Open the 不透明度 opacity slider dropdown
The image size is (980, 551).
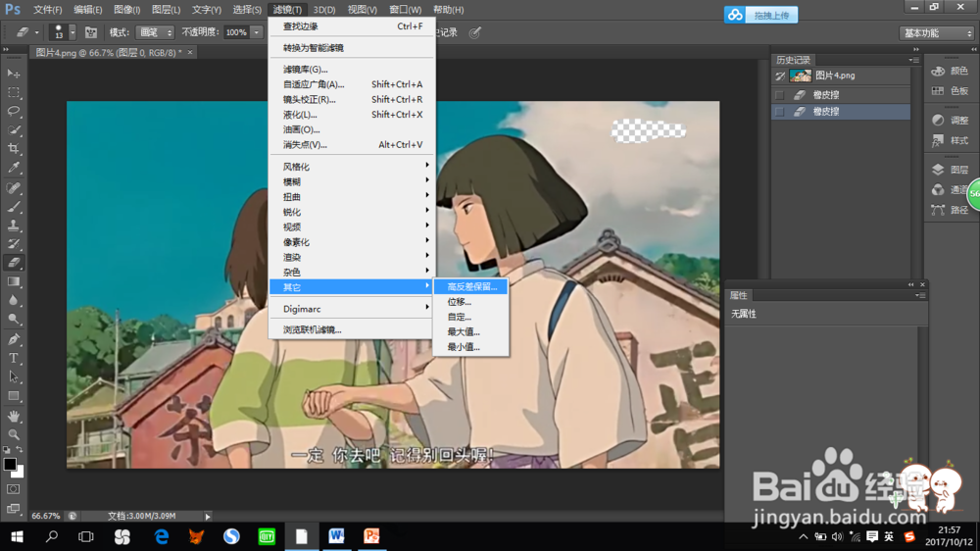(256, 32)
